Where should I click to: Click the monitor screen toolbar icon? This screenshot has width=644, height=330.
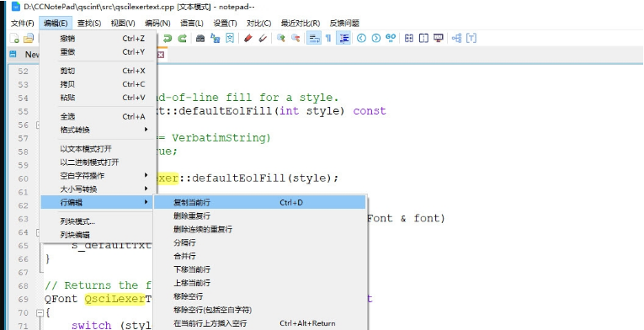point(439,39)
